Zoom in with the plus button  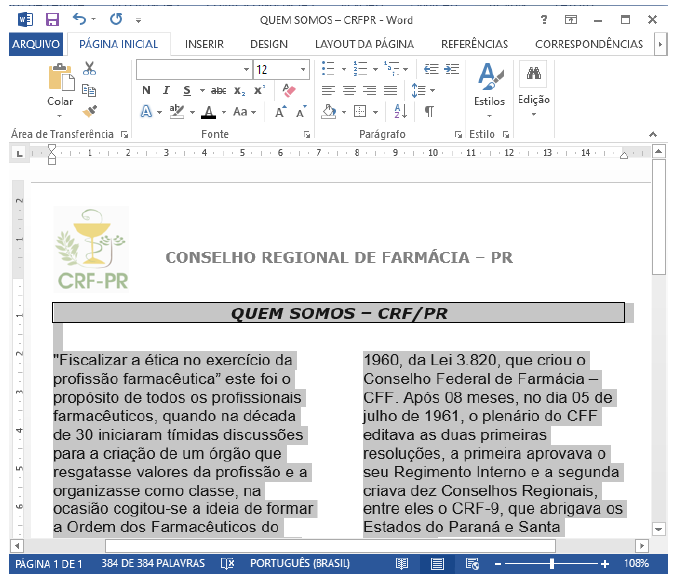pos(605,563)
